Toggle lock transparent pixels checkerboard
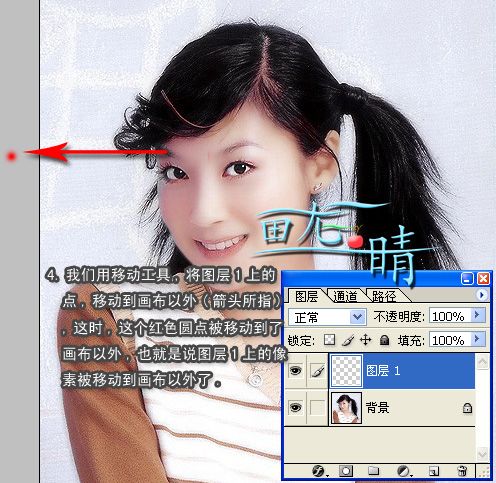This screenshot has height=483, width=496. coord(330,340)
